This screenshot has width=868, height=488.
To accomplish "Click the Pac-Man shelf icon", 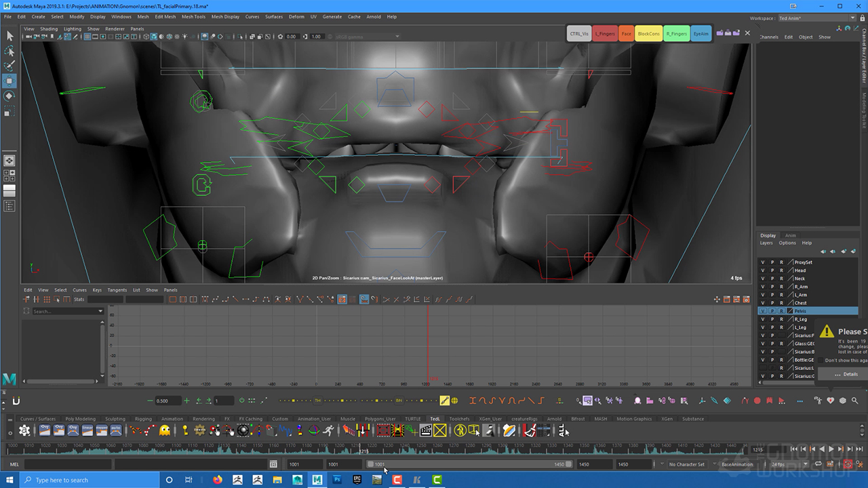I will [164, 430].
